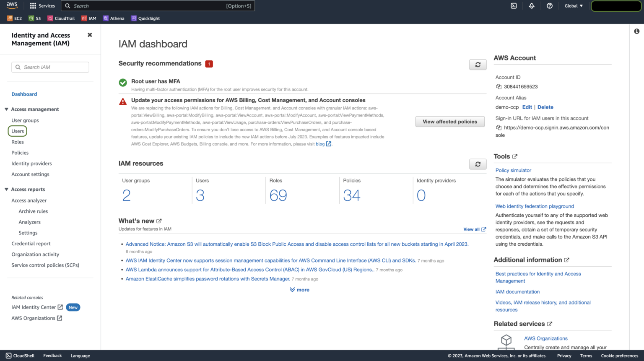This screenshot has width=644, height=361.
Task: Open the Services menu
Action: pos(42,5)
